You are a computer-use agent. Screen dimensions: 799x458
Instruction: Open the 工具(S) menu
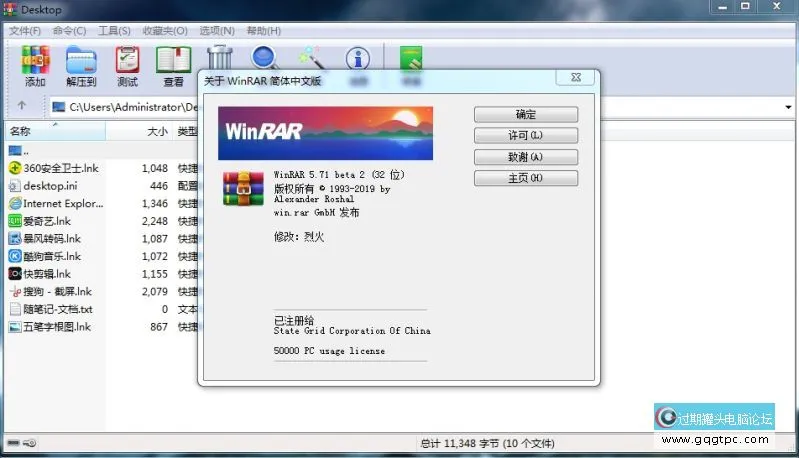pyautogui.click(x=114, y=31)
